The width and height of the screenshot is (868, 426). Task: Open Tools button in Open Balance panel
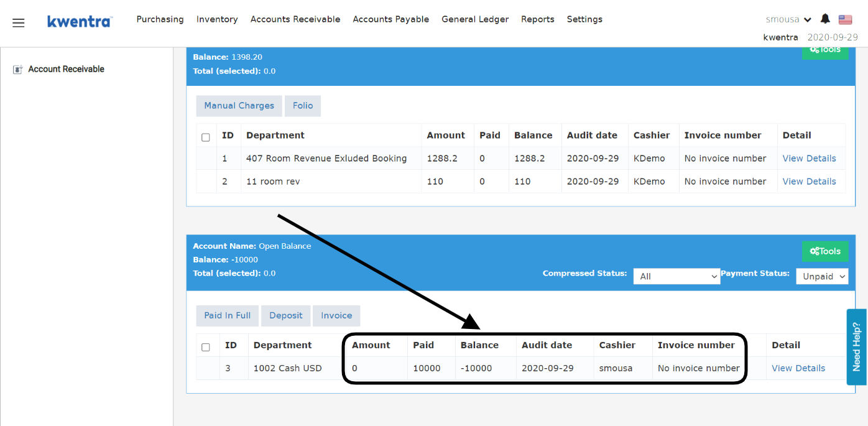click(x=825, y=251)
